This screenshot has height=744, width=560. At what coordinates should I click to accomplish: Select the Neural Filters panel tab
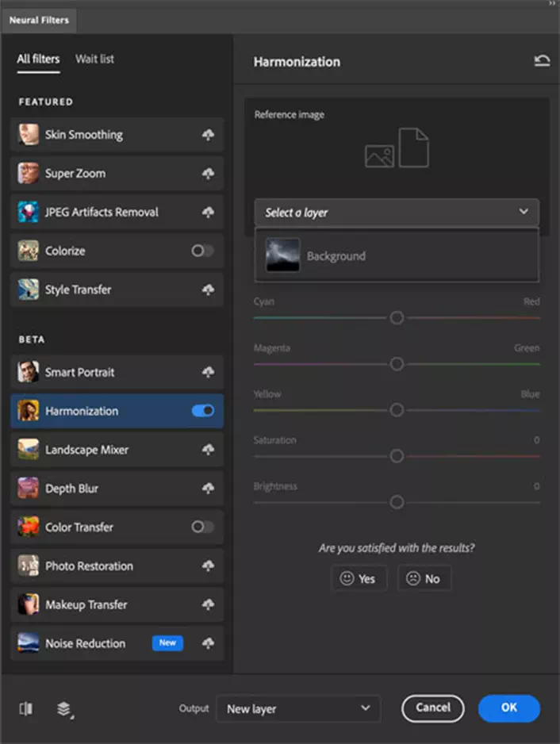click(x=39, y=21)
